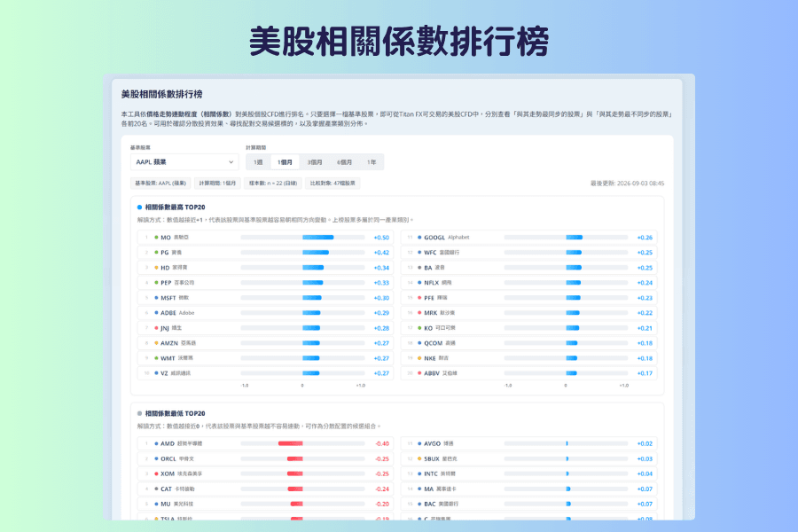Click the 最後更新 timestamp text
This screenshot has height=532, width=798.
627,184
